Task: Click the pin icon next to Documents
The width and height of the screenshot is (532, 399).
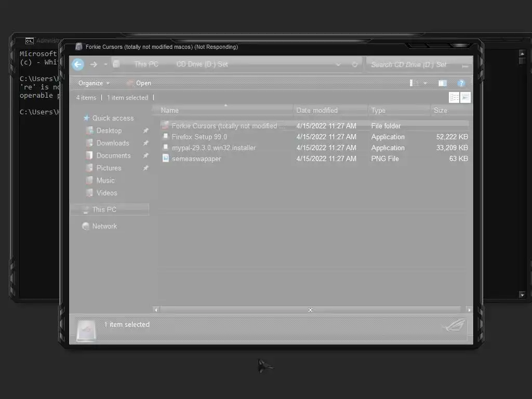Action: point(145,155)
